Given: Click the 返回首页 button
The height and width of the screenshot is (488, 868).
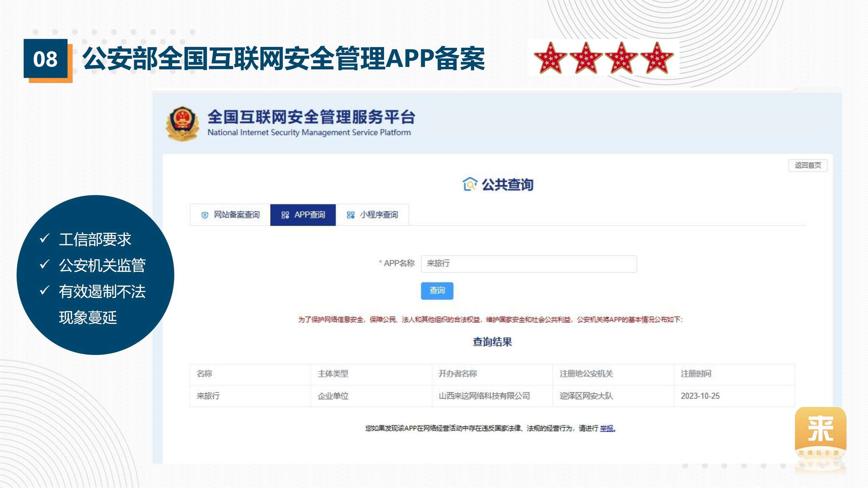Looking at the screenshot, I should point(808,165).
